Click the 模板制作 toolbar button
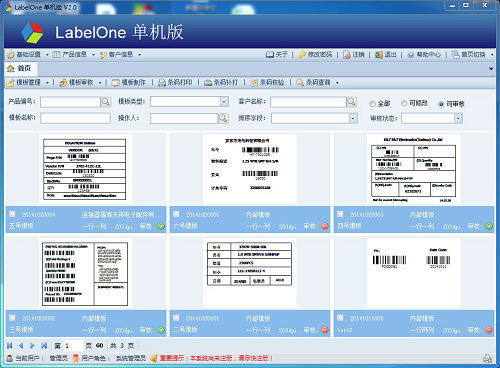Viewport: 500px width, 368px height. 129,82
